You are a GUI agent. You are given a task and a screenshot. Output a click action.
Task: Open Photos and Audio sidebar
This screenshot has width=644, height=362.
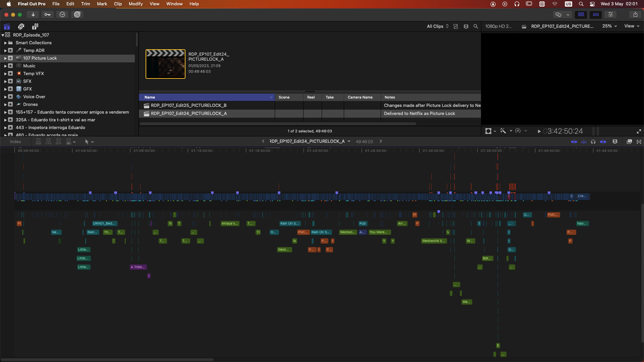(x=21, y=26)
